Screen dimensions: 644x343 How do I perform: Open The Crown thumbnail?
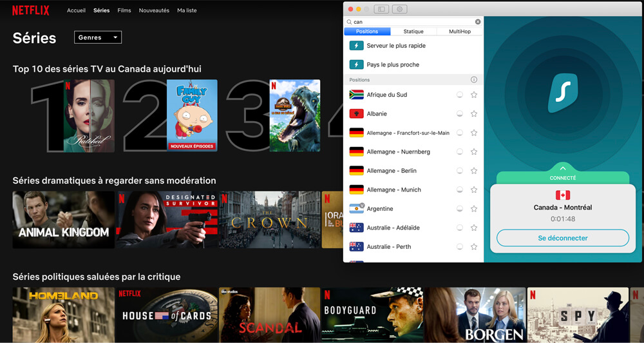tap(269, 220)
